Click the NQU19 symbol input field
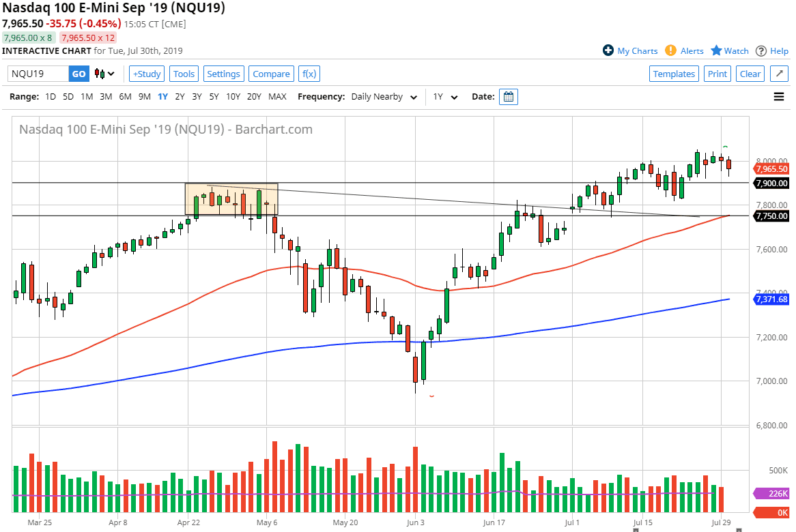The width and height of the screenshot is (796, 532). 38,74
